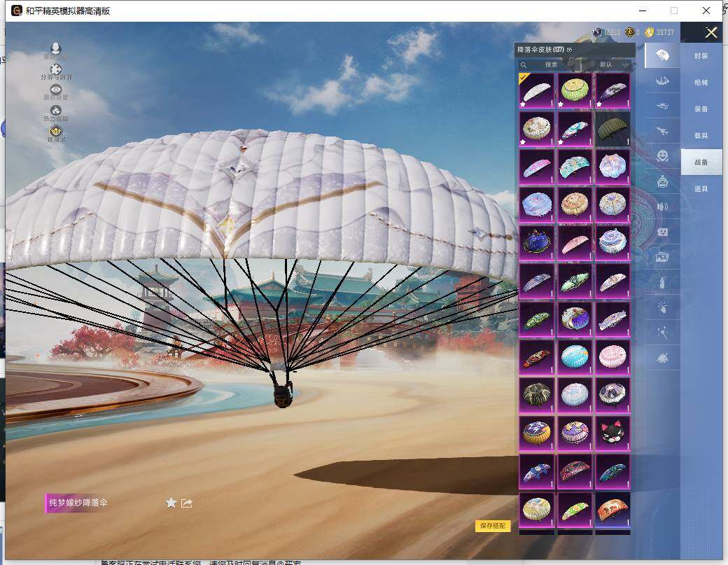Select the green-yellow round parachute thumbnail
The width and height of the screenshot is (728, 565).
point(575,90)
